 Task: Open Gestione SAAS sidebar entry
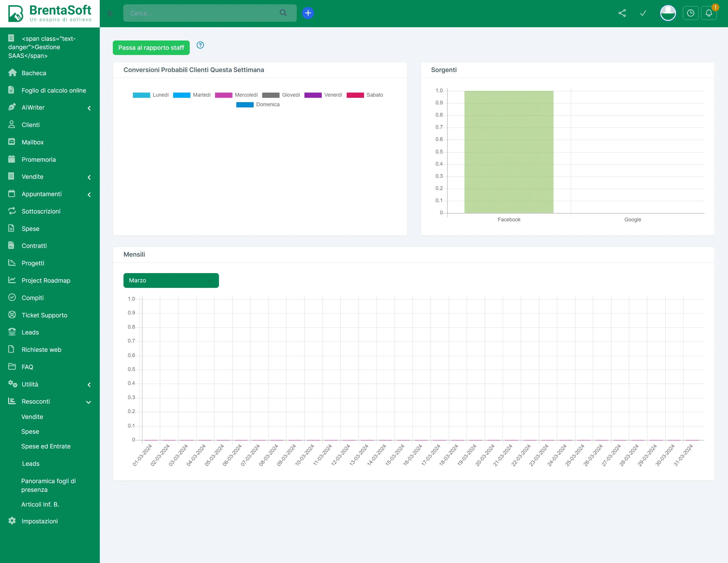42,47
